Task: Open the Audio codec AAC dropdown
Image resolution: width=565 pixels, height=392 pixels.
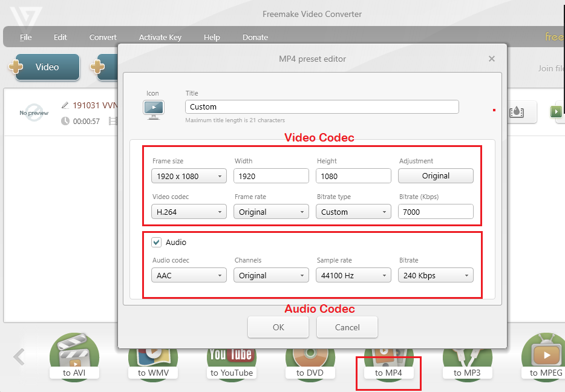Action: tap(189, 275)
